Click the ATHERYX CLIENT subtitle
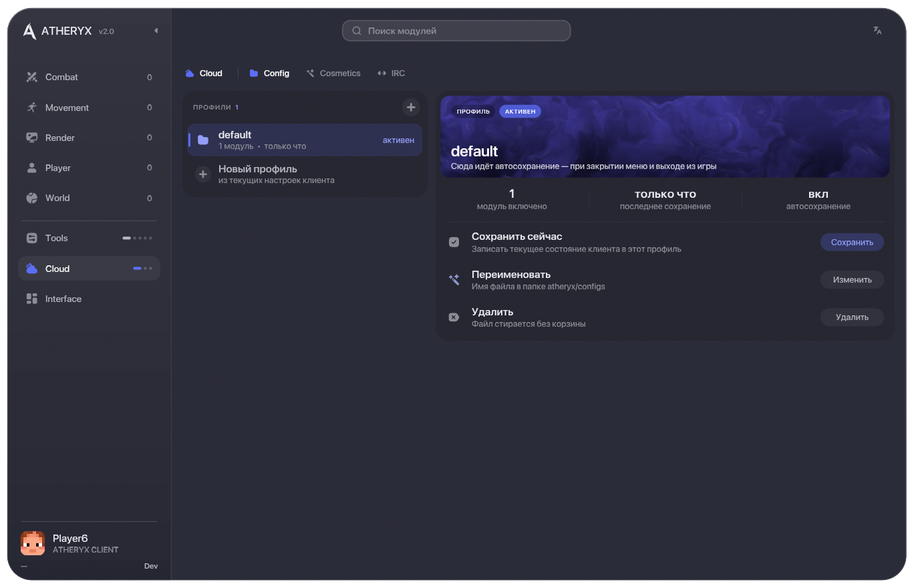 point(86,550)
